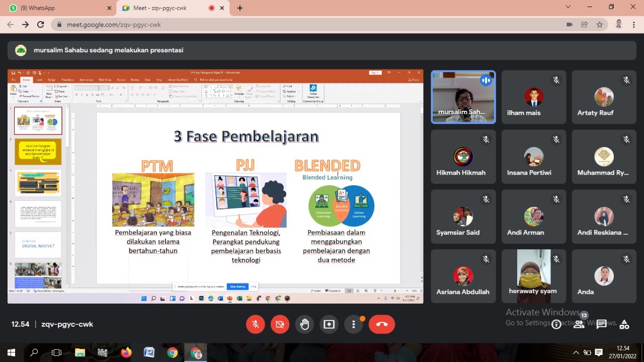The height and width of the screenshot is (362, 644).
Task: Leave the call with the red hang-up button
Action: (381, 324)
